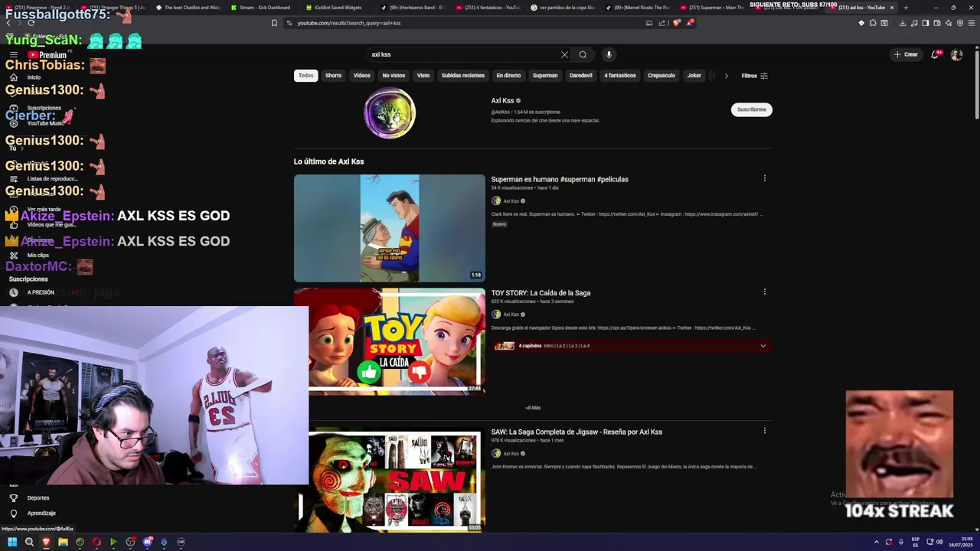Open the account avatar menu
The image size is (980, 551).
click(x=956, y=54)
